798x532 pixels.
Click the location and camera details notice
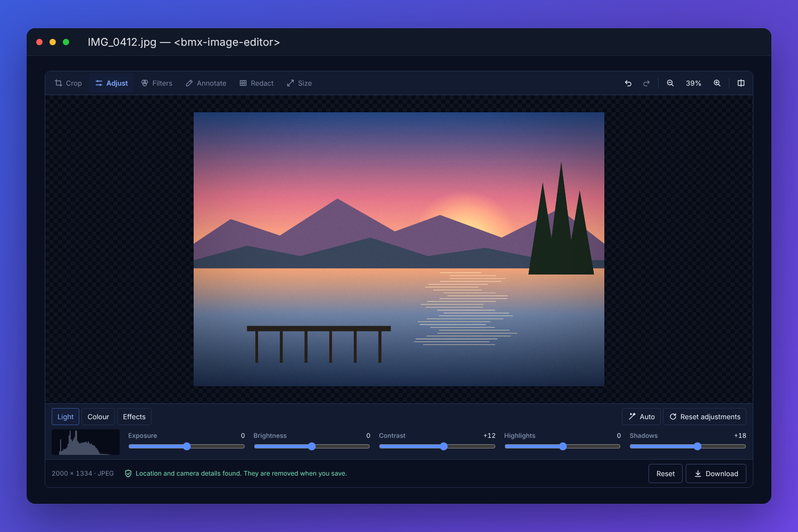(241, 473)
